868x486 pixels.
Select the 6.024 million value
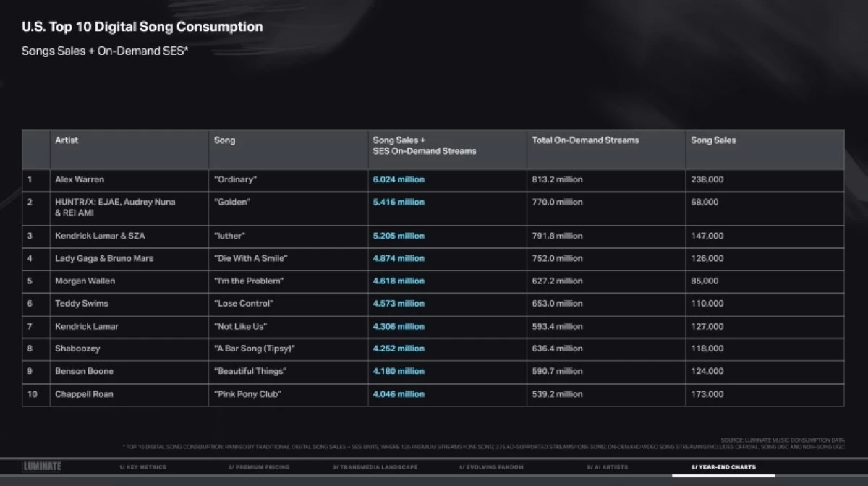coord(399,179)
